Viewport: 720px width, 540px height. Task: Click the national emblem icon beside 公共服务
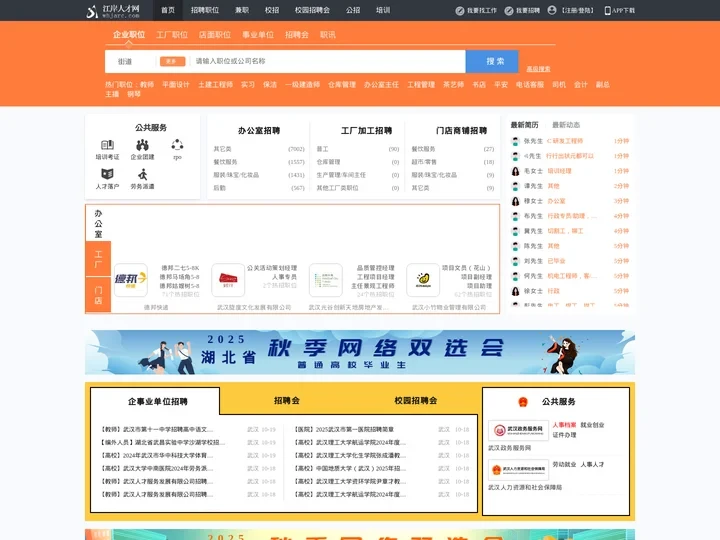click(x=523, y=402)
